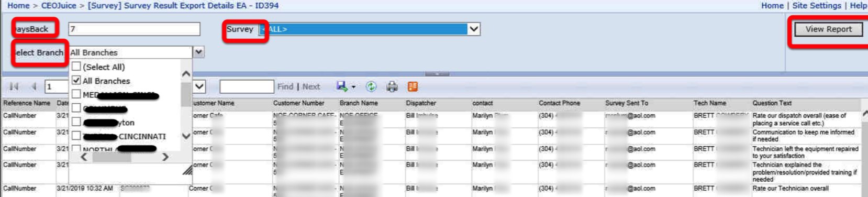Click 'Technician explained the problem/resolution' cell
This screenshot has height=197, width=868.
coord(805,172)
